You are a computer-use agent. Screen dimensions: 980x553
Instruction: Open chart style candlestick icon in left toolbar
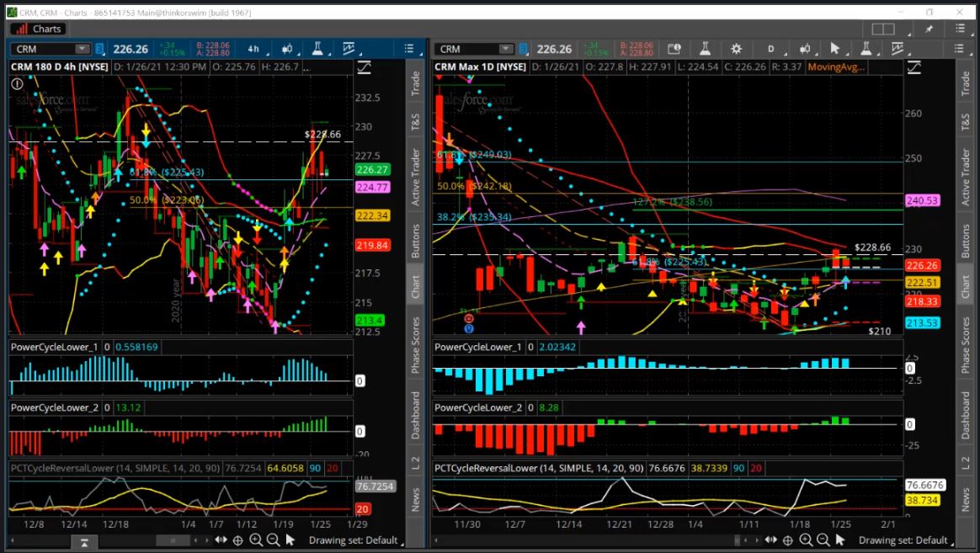[287, 49]
